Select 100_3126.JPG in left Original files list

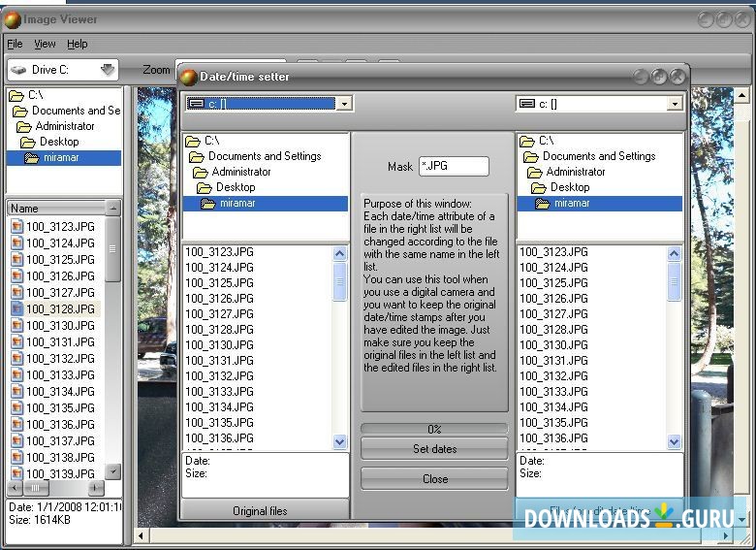coord(219,299)
